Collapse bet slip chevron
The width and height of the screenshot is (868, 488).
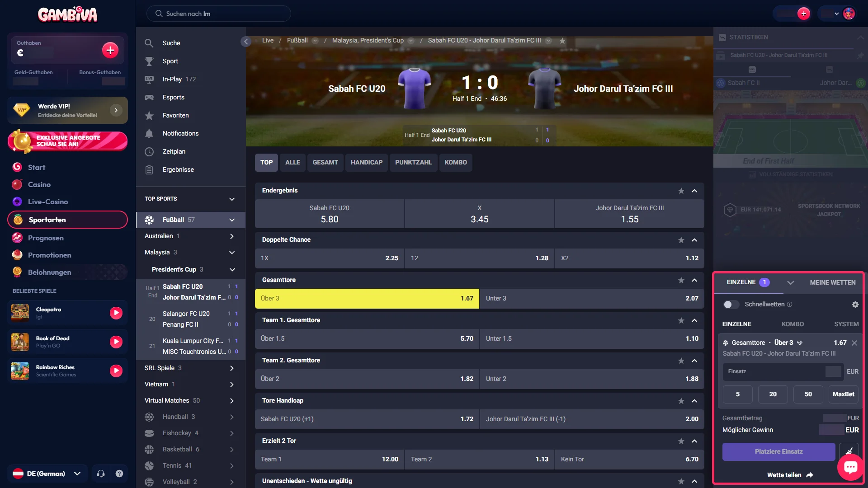[790, 283]
